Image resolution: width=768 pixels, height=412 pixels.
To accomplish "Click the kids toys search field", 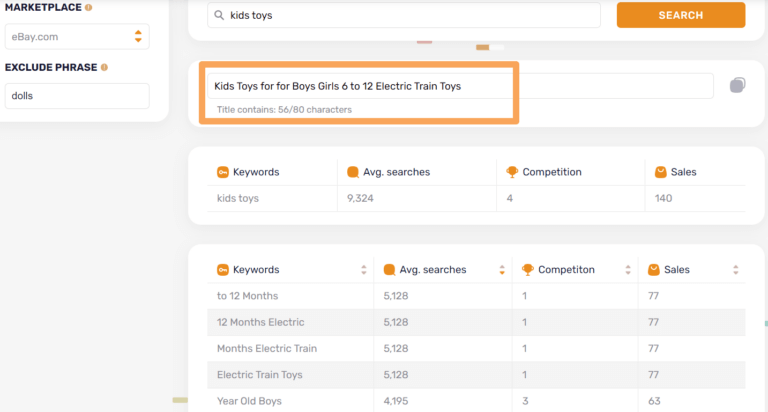I will [x=404, y=15].
